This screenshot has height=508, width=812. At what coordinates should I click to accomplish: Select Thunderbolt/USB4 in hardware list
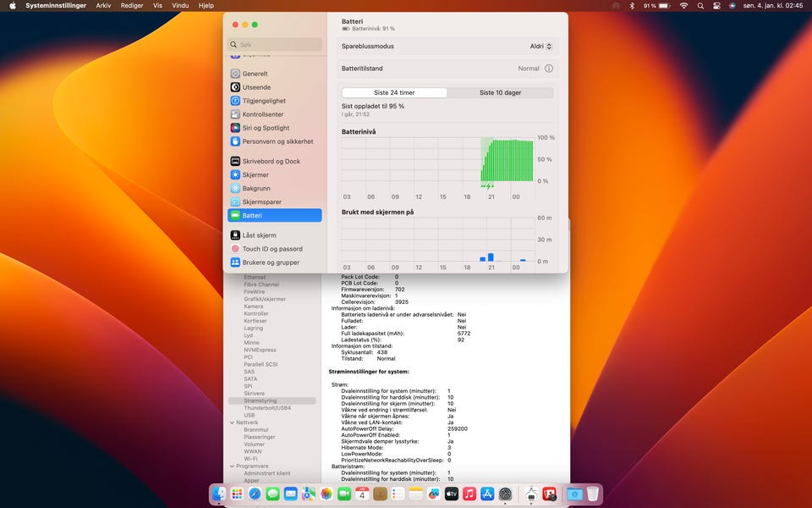(266, 408)
